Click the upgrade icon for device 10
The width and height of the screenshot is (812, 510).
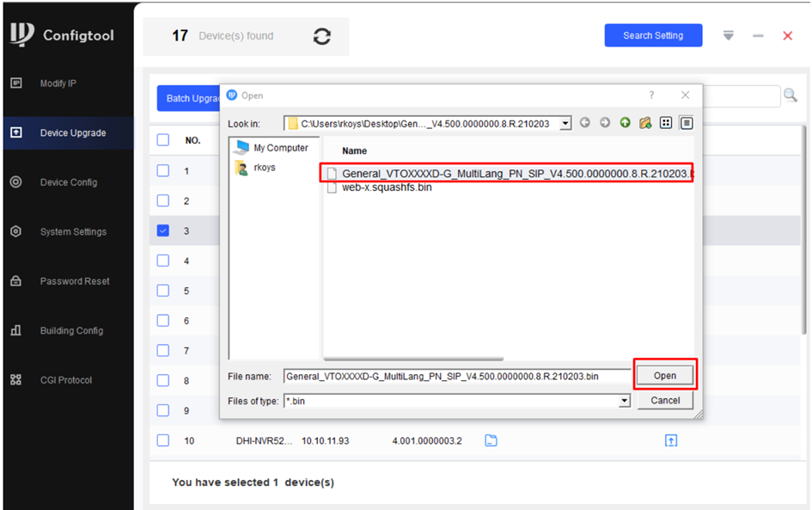(x=671, y=440)
